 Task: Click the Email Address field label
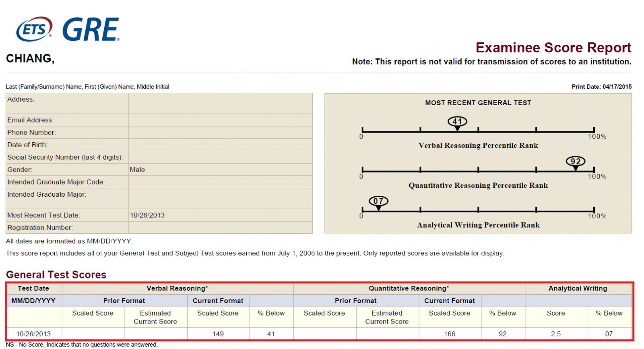30,120
